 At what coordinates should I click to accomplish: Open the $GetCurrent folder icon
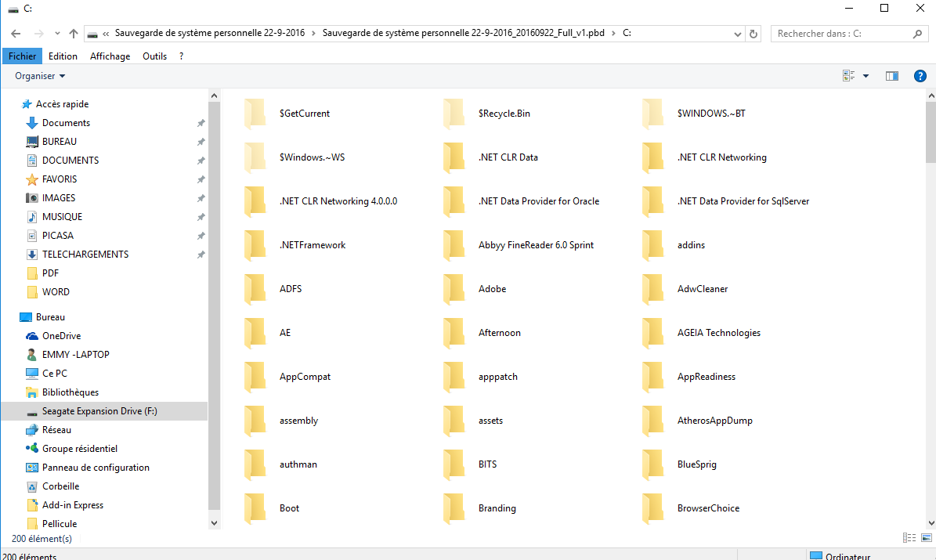tap(255, 114)
